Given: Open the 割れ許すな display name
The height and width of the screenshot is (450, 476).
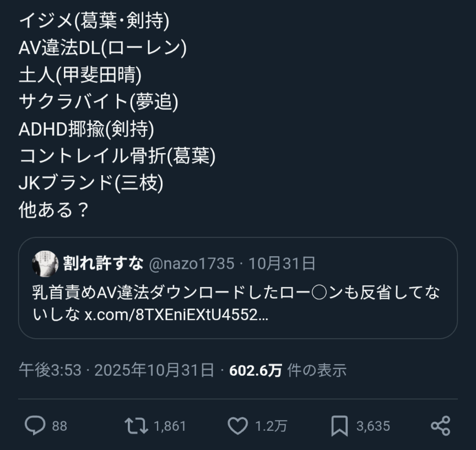Looking at the screenshot, I should (103, 264).
